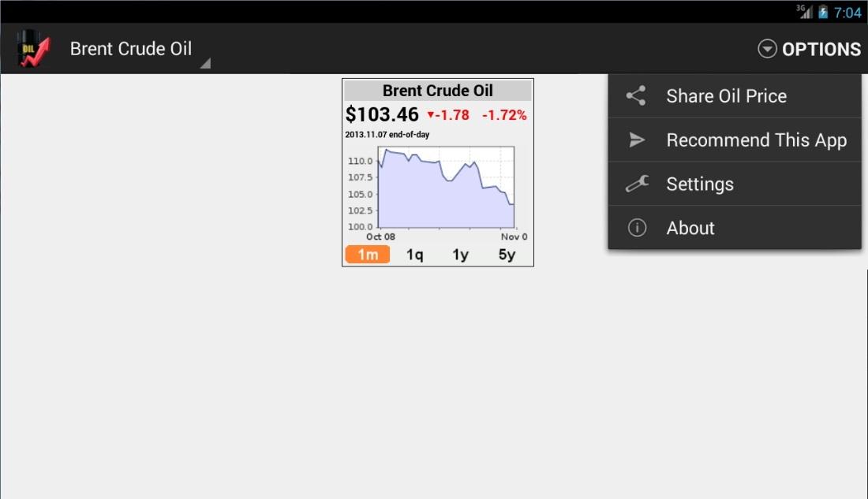Tap the battery status icon
Image resolution: width=868 pixels, height=499 pixels.
(x=823, y=12)
